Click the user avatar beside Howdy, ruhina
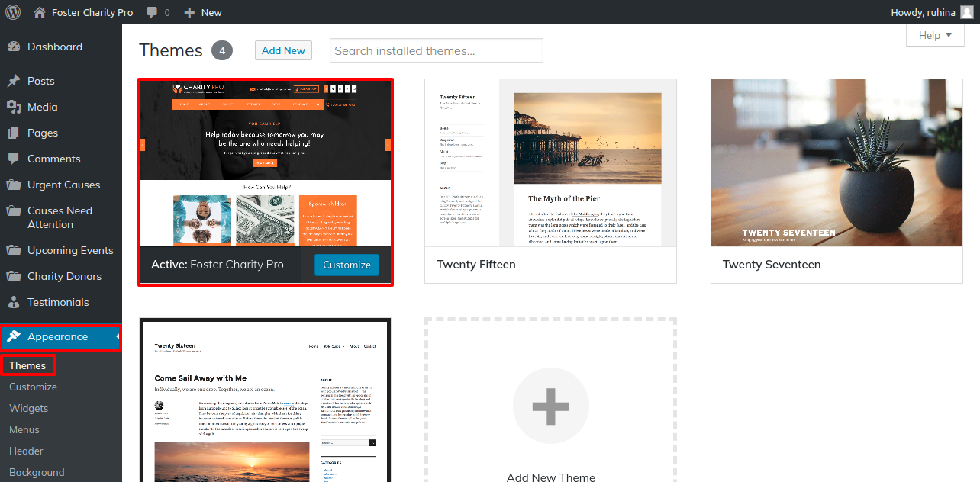The height and width of the screenshot is (482, 980). [x=966, y=12]
